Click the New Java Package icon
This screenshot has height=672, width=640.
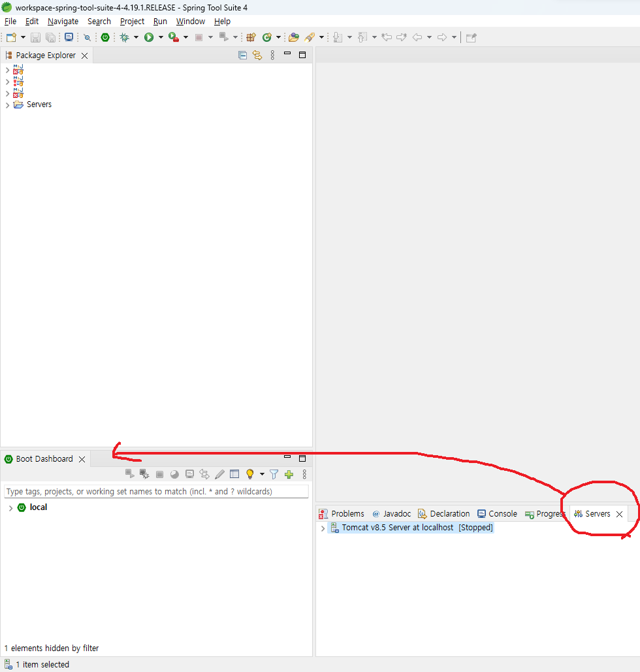[251, 37]
